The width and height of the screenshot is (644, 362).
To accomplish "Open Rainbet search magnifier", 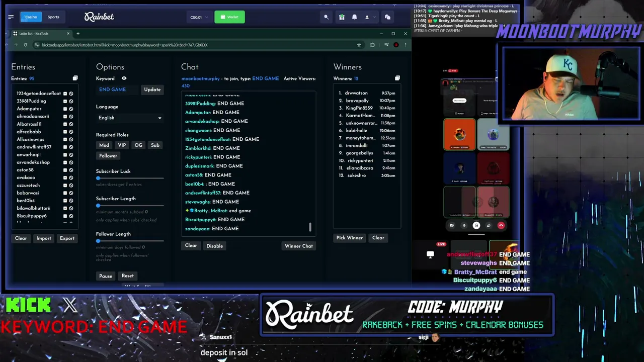I will coord(326,17).
